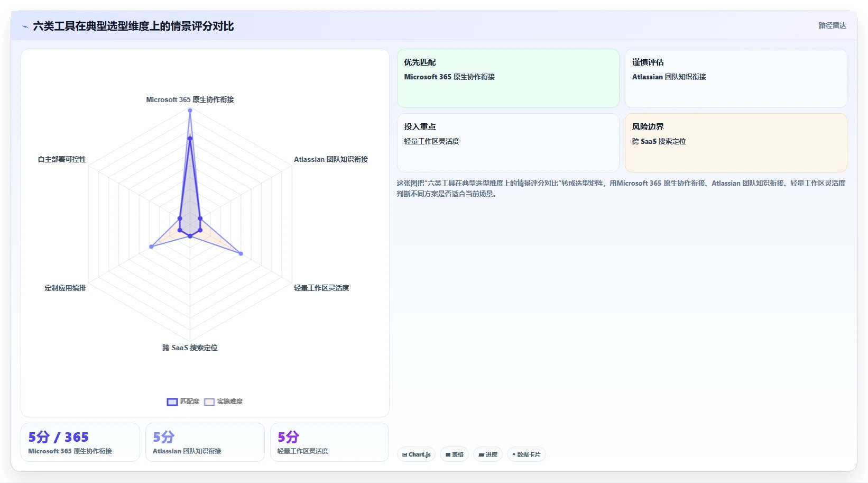
Task: Click the 进度 chip
Action: click(x=488, y=454)
